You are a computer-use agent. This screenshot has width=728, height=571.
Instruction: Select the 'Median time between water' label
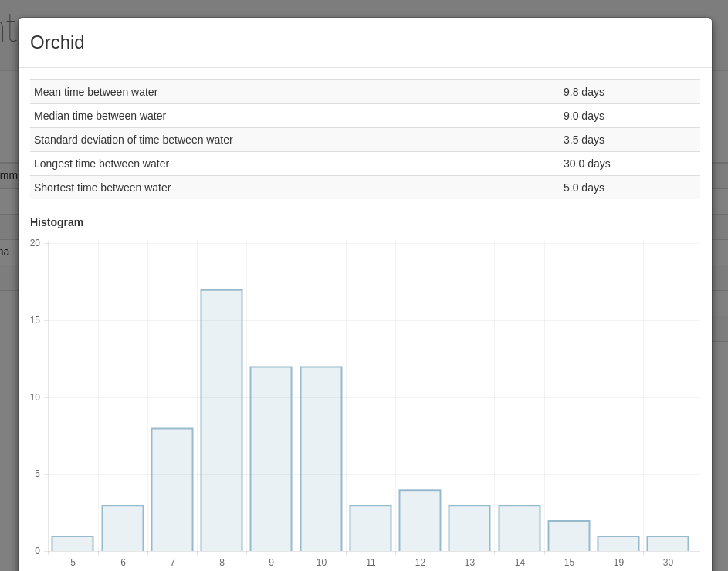pos(100,116)
